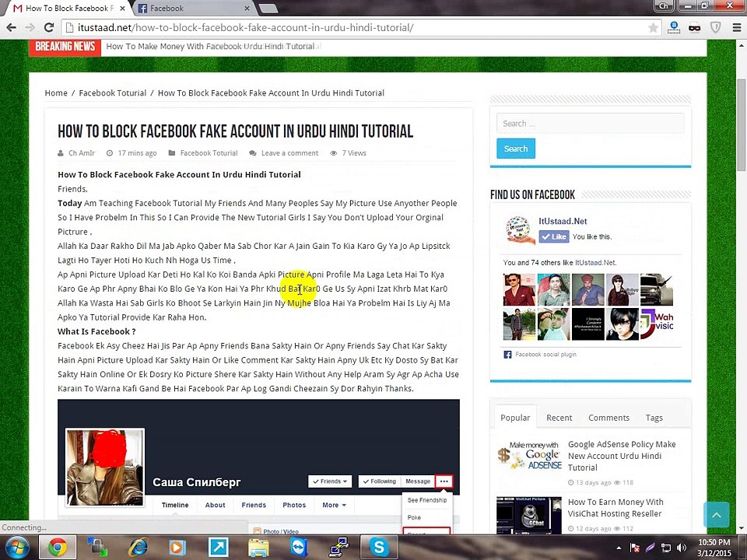Click the scroll-to-top arrow button
The height and width of the screenshot is (560, 747).
[716, 515]
